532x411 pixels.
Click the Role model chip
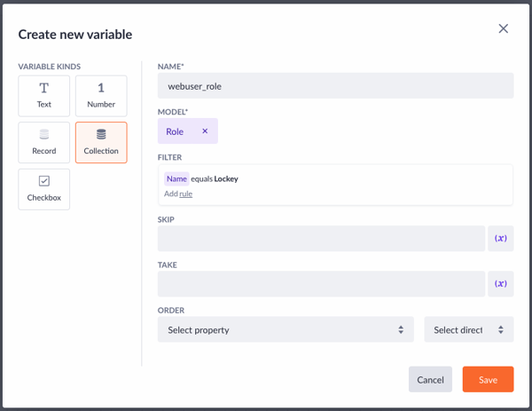188,130
